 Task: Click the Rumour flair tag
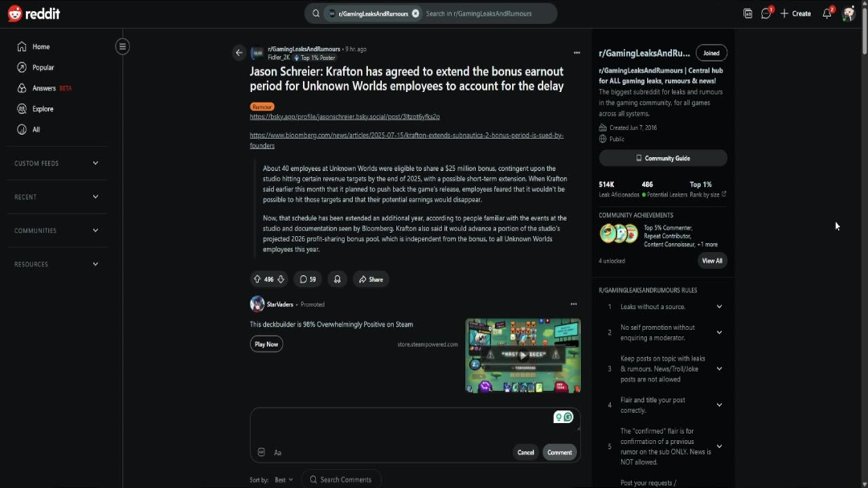[262, 106]
